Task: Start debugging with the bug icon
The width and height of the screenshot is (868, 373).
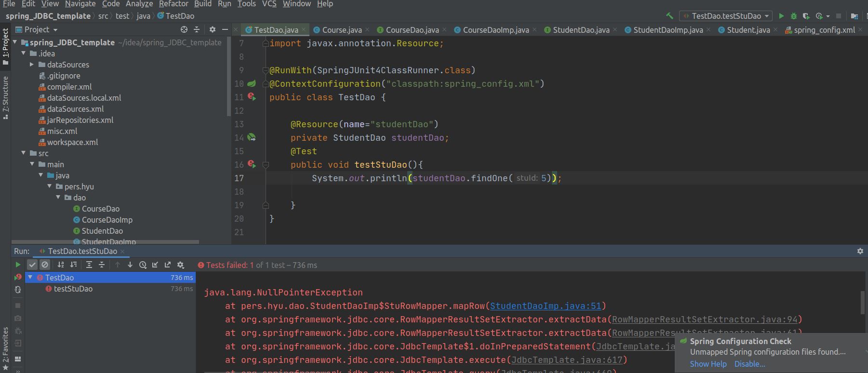Action: (794, 16)
